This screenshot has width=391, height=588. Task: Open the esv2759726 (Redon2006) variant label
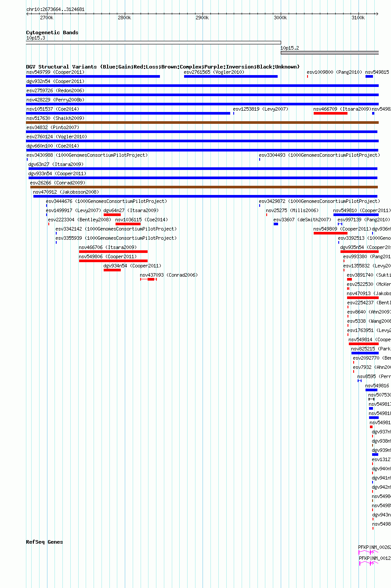[55, 90]
